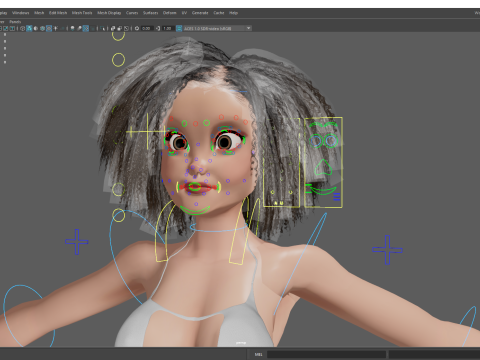480x360 pixels.
Task: Open the Cache menu
Action: click(219, 13)
